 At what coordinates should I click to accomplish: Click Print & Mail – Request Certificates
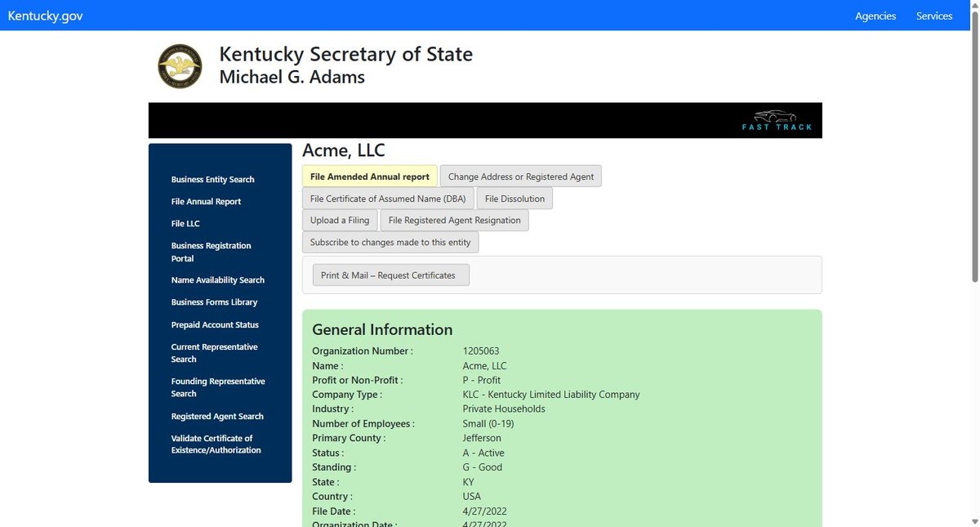[x=391, y=275]
